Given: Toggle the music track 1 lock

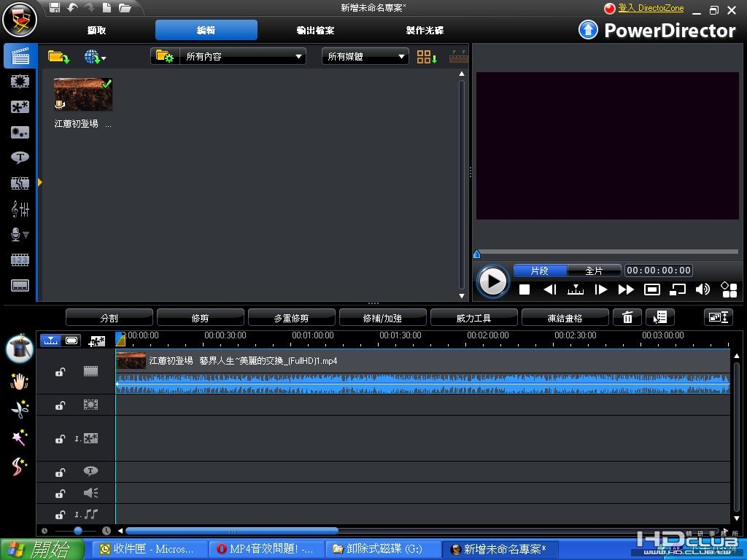Looking at the screenshot, I should click(x=60, y=514).
